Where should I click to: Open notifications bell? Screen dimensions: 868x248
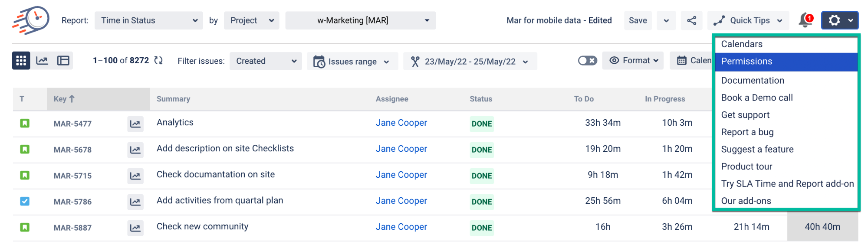tap(806, 20)
